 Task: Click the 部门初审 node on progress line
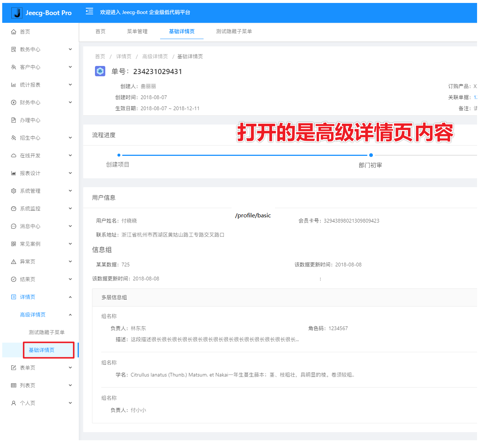tap(371, 155)
